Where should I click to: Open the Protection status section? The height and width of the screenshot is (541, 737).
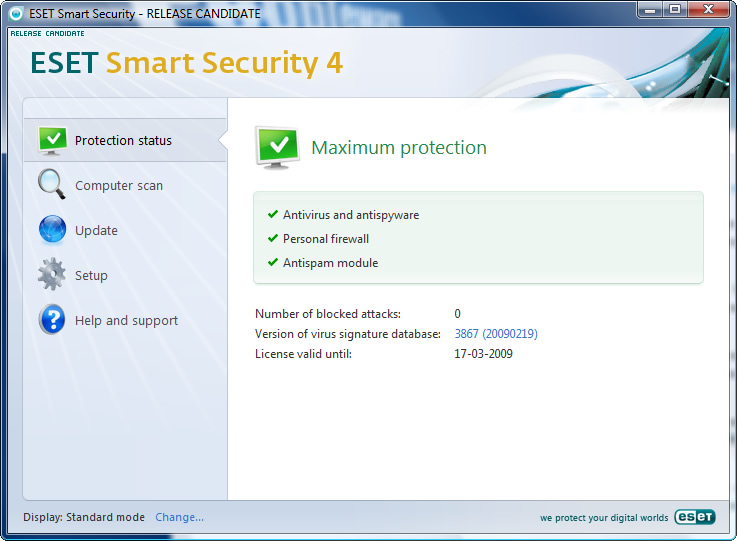[x=125, y=140]
